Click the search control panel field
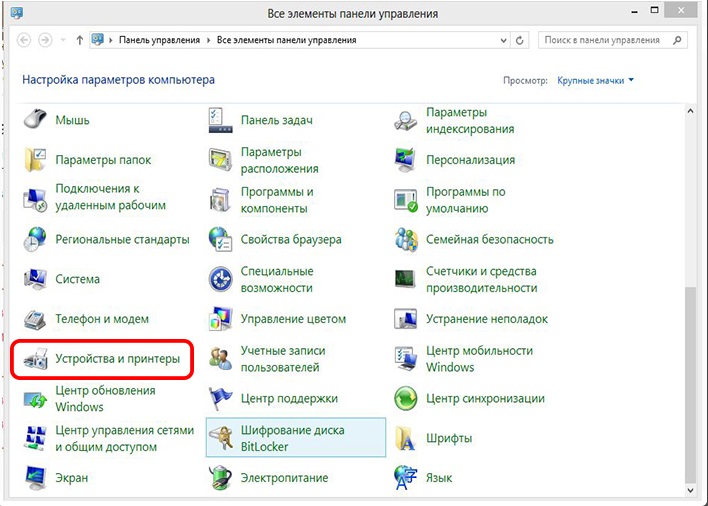The image size is (708, 506). 605,41
